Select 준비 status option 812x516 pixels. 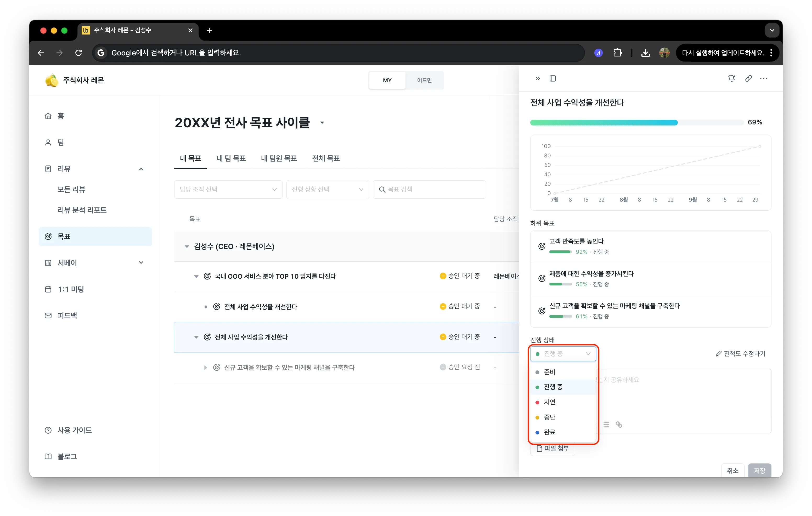click(x=562, y=372)
